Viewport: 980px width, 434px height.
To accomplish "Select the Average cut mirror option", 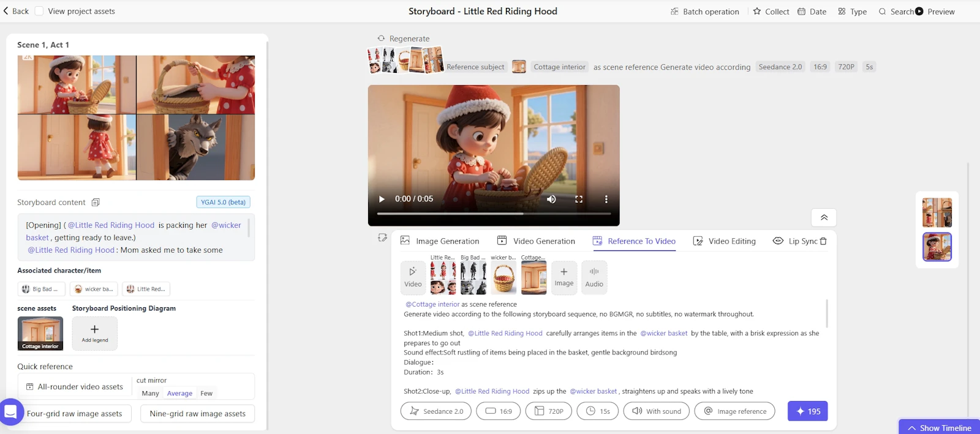I will pyautogui.click(x=179, y=394).
